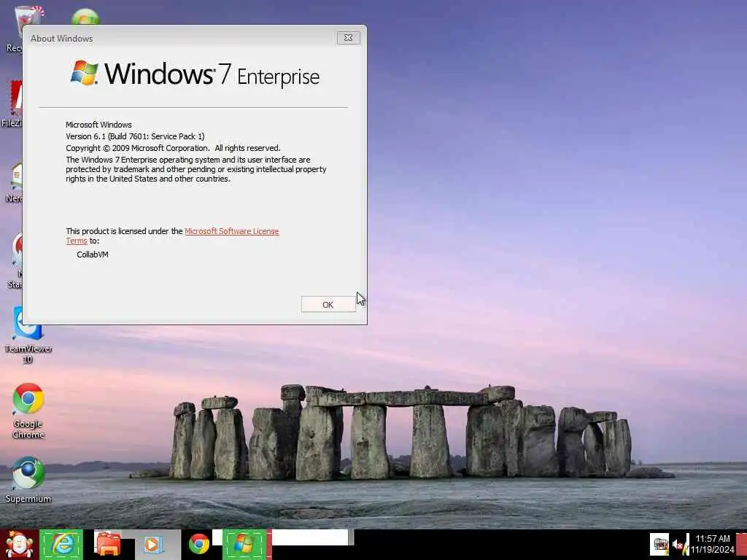Close the About Windows dialog
Image resolution: width=747 pixels, height=560 pixels.
pyautogui.click(x=348, y=38)
